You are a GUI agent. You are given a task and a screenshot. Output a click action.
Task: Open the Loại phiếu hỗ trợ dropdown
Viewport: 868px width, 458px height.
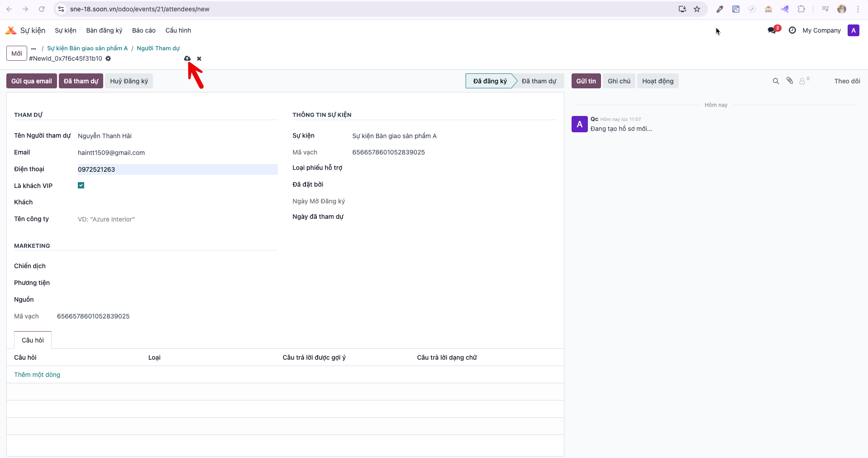[x=454, y=168]
